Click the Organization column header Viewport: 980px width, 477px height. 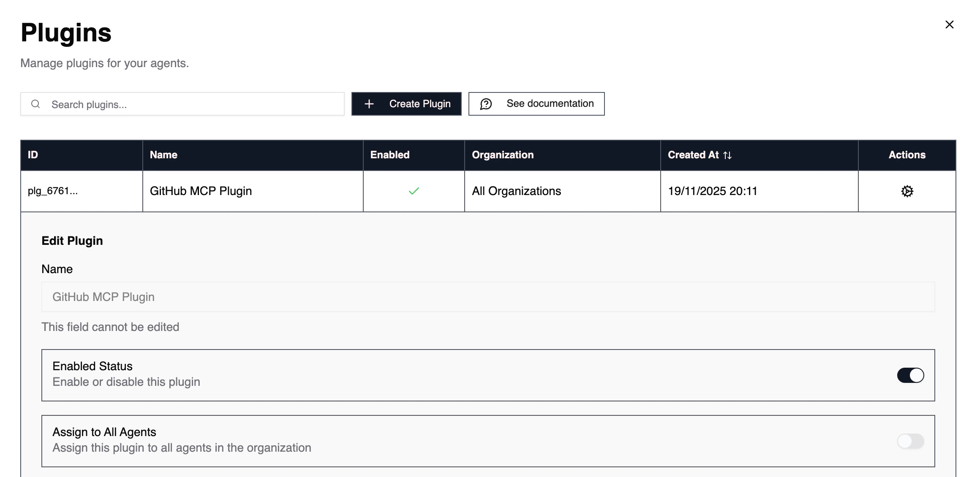coord(562,155)
